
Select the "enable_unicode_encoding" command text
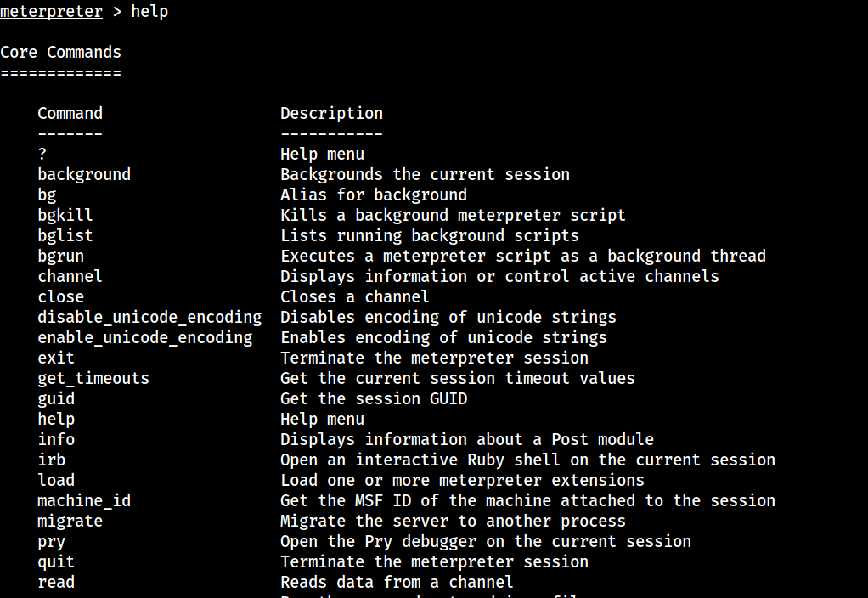pyautogui.click(x=144, y=338)
